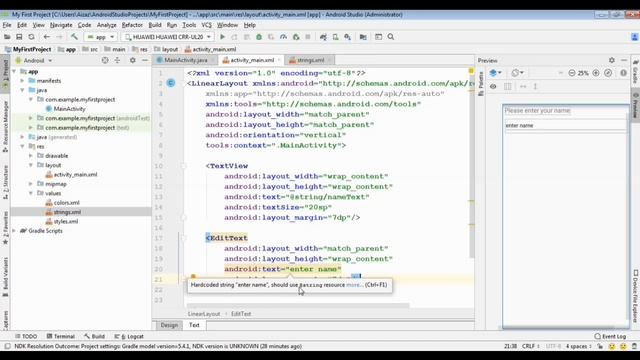This screenshot has height=360, width=640.
Task: Click the Search Everywhere magnifier icon
Action: (x=391, y=37)
